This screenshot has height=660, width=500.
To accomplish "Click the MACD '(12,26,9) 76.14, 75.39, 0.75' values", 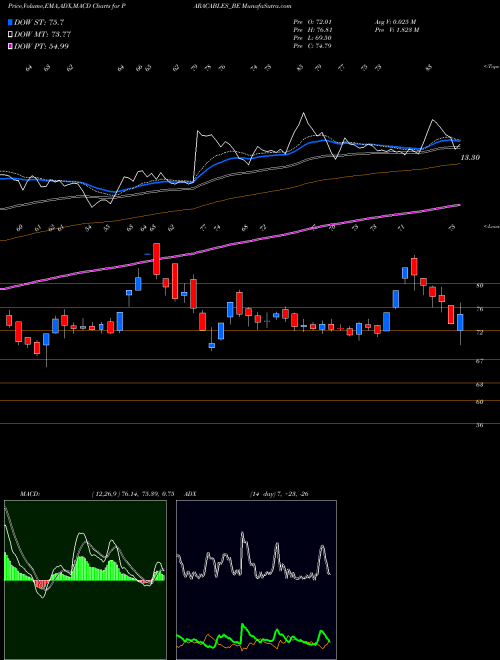I will click(x=133, y=494).
